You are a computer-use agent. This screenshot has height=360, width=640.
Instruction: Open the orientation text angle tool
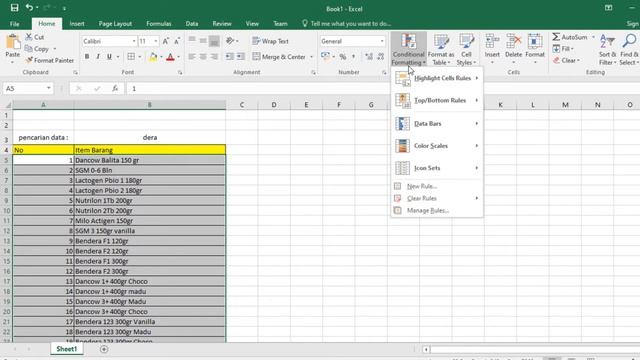(x=230, y=41)
